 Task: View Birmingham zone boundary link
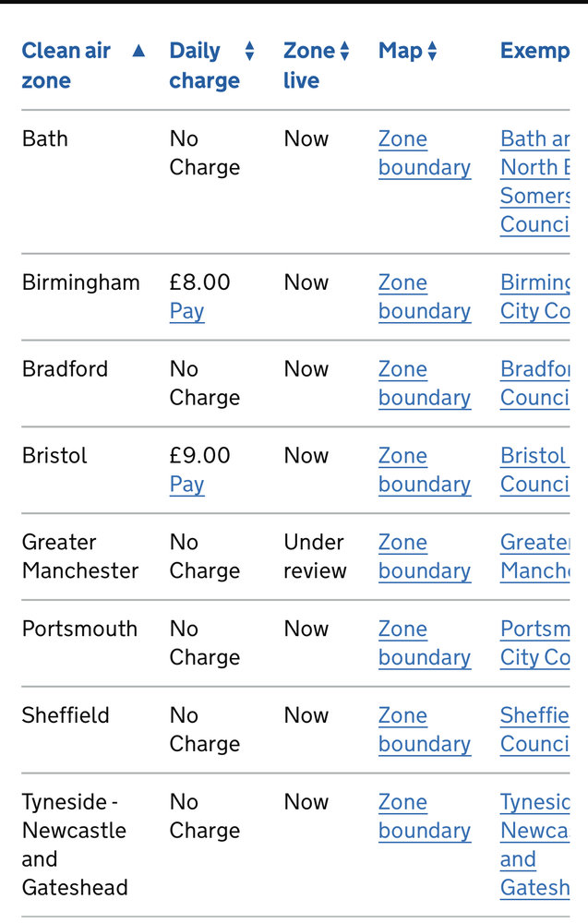tap(425, 296)
